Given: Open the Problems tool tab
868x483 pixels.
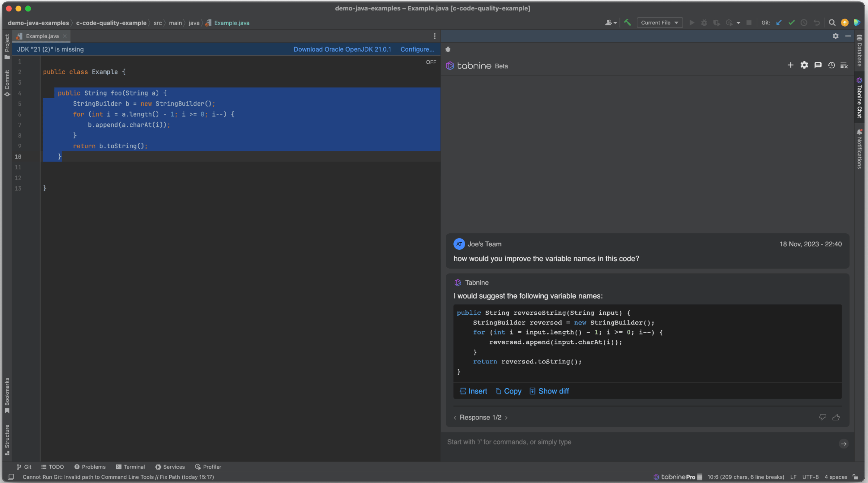Looking at the screenshot, I should tap(90, 467).
